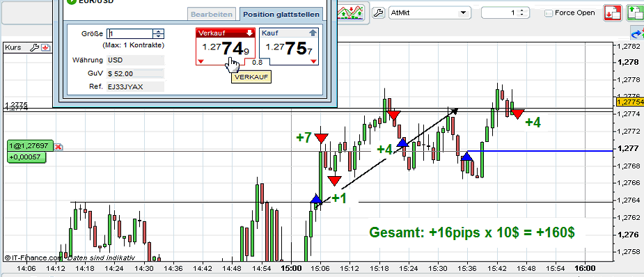This screenshot has width=644, height=277.
Task: Select the Position glattstellen tab
Action: pos(281,15)
